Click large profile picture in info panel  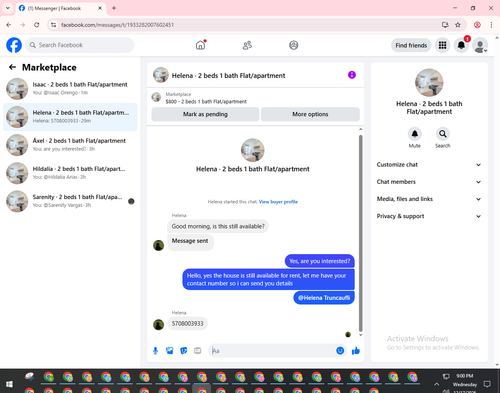coord(429,83)
